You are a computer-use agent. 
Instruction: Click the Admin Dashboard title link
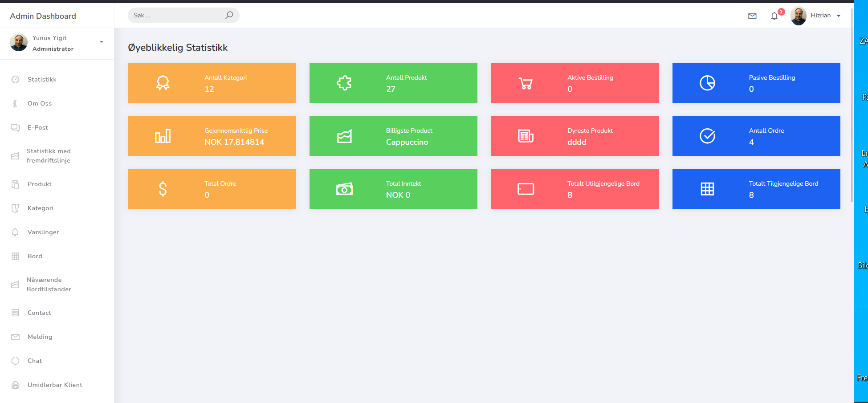(43, 16)
